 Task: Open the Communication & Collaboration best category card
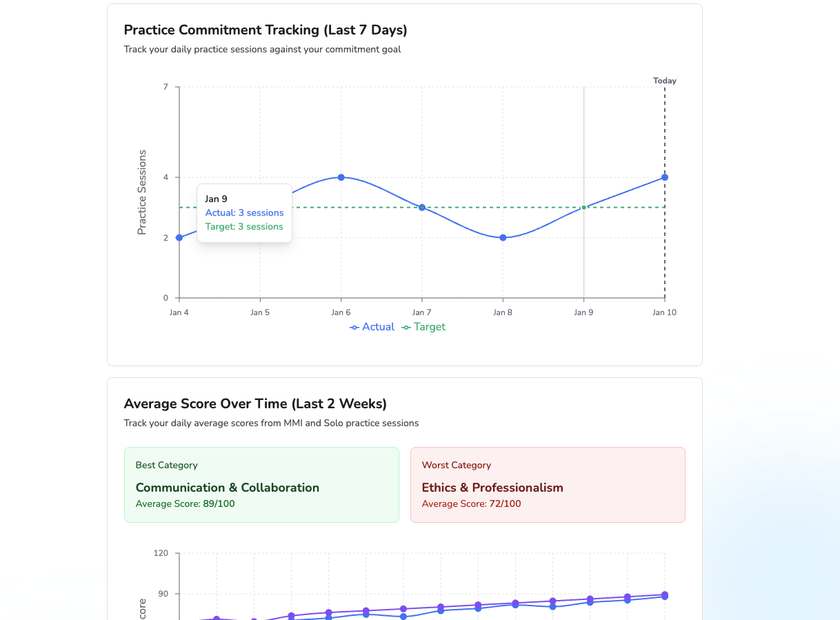[x=261, y=483]
